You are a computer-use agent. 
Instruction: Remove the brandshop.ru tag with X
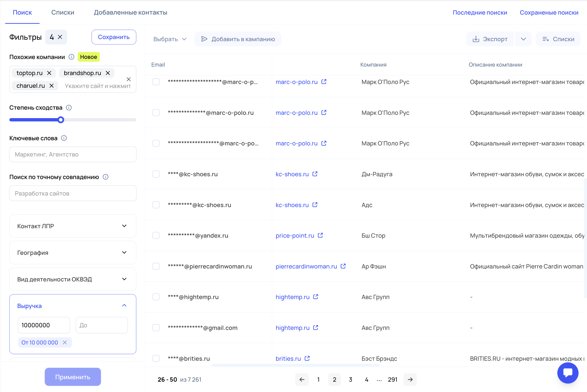108,73
